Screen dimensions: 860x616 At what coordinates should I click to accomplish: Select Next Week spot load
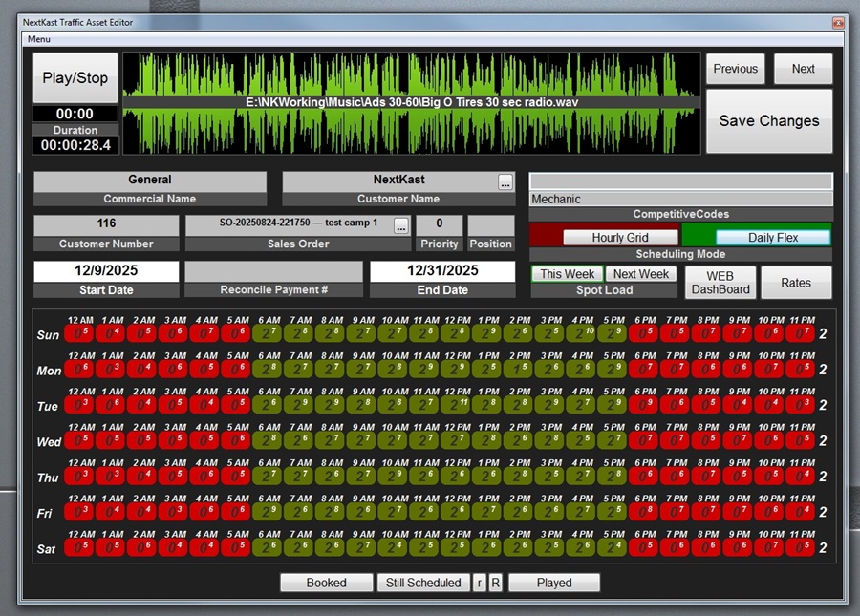click(x=640, y=274)
